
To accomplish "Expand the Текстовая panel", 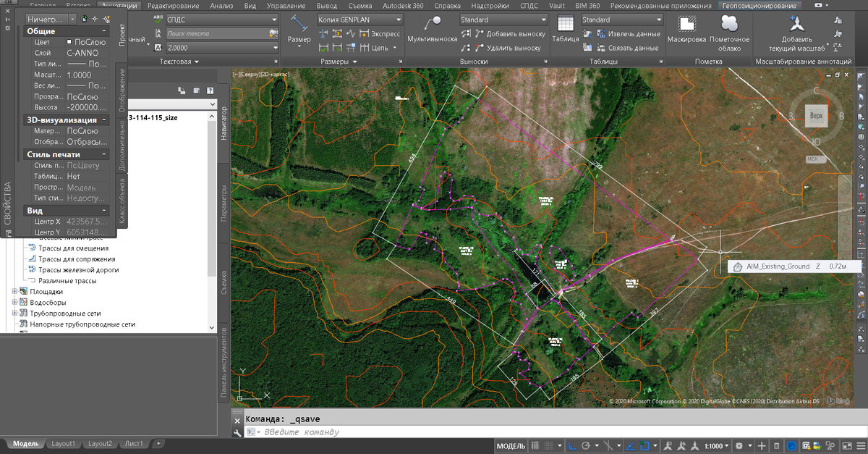I will 179,62.
